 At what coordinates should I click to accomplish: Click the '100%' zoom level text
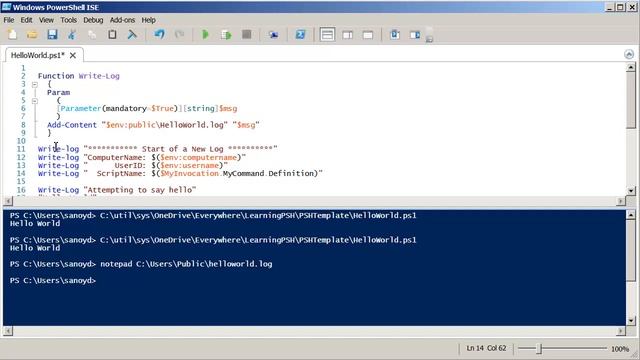pos(620,349)
